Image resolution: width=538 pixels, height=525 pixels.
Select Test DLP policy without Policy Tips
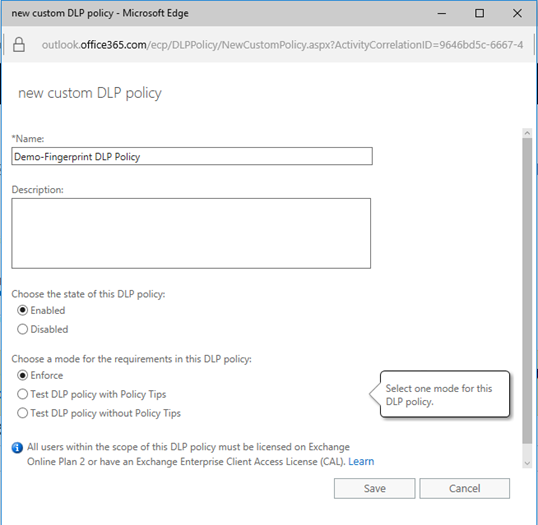pos(23,413)
